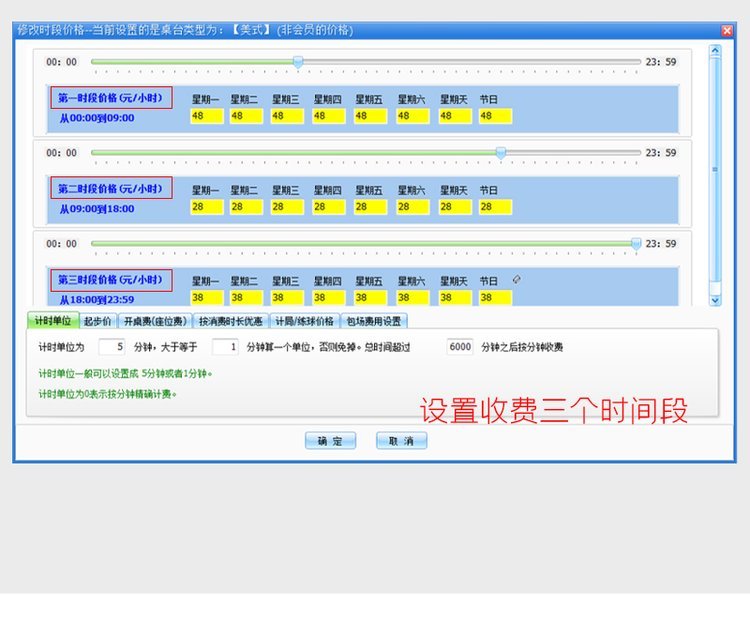This screenshot has height=622, width=750.
Task: Click the 从09:00到18:00 time range text
Action: (97, 209)
